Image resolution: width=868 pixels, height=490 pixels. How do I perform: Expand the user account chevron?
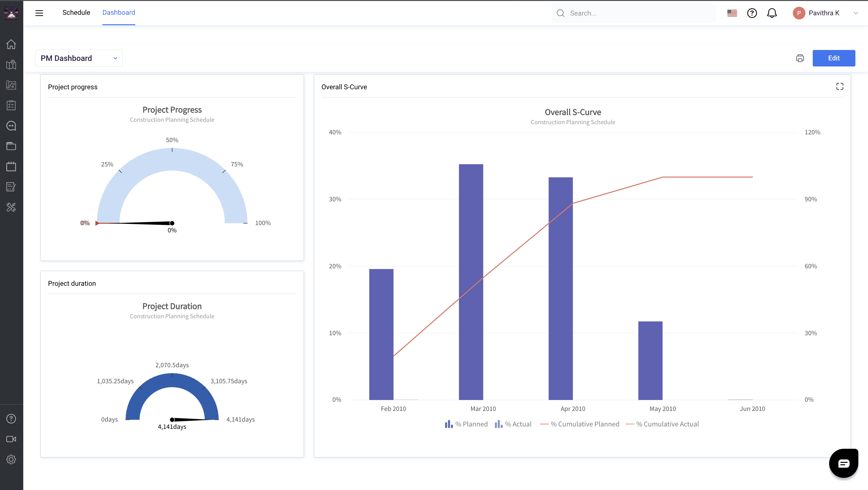(856, 13)
